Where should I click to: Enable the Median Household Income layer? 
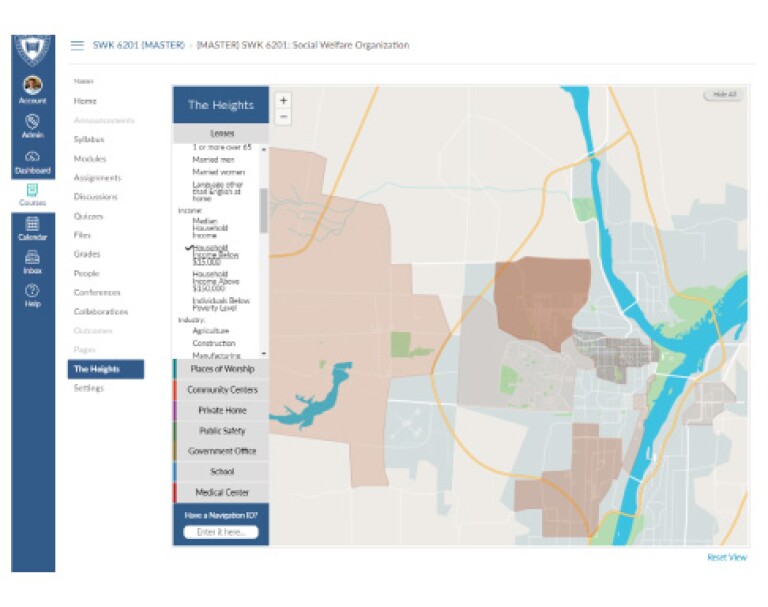click(x=210, y=227)
